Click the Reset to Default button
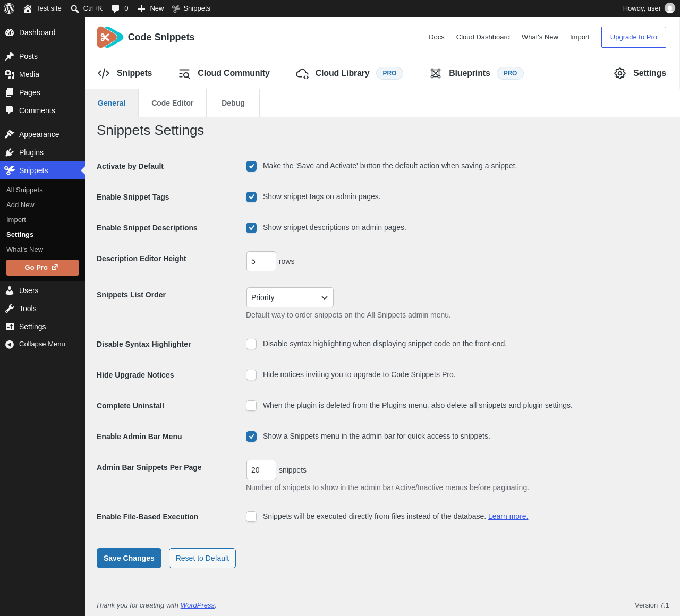The image size is (680, 616). (202, 558)
